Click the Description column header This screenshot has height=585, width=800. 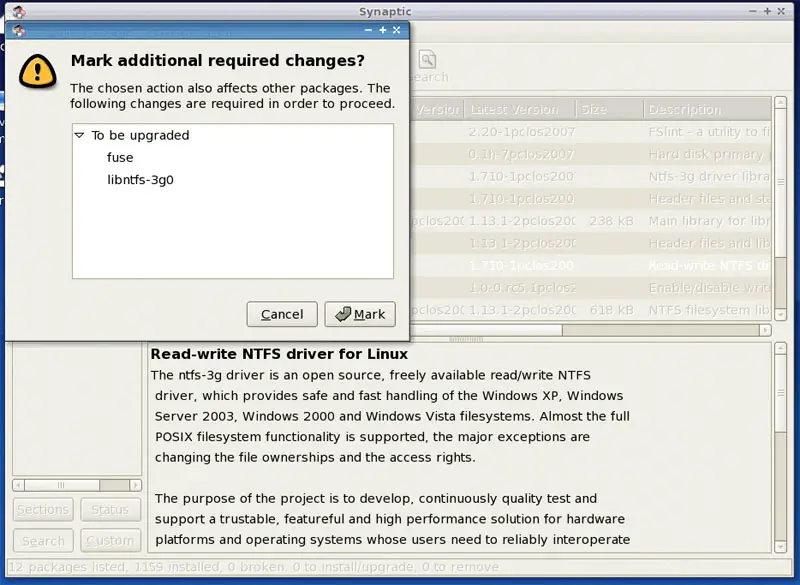point(705,109)
